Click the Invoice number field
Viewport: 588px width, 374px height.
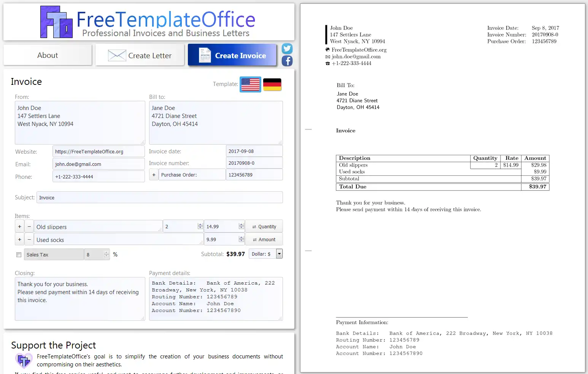(254, 163)
